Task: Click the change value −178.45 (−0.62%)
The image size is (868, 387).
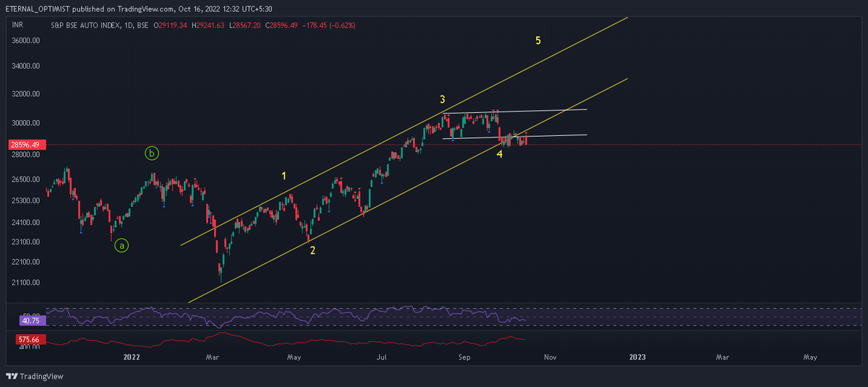Action: [329, 25]
